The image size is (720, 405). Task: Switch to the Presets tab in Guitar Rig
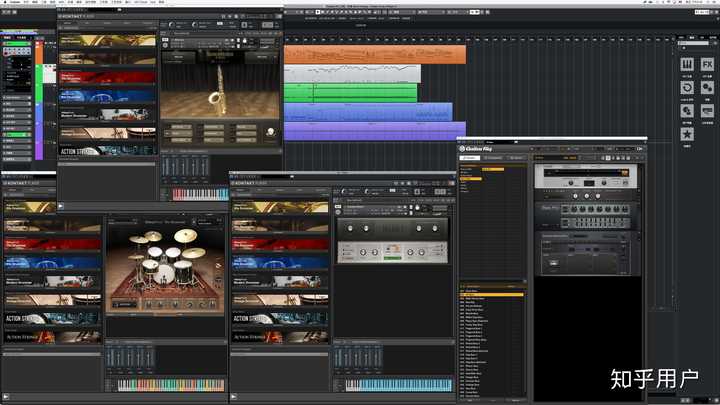point(470,158)
